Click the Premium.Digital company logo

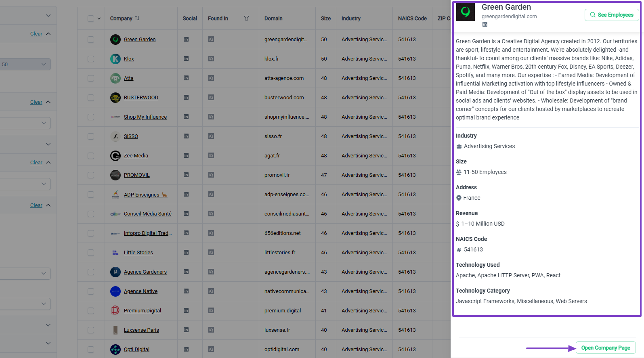point(115,310)
